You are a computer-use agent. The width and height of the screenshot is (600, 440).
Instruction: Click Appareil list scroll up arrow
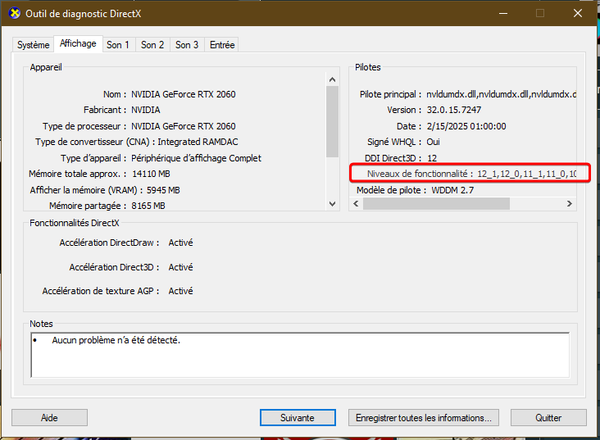(x=332, y=80)
